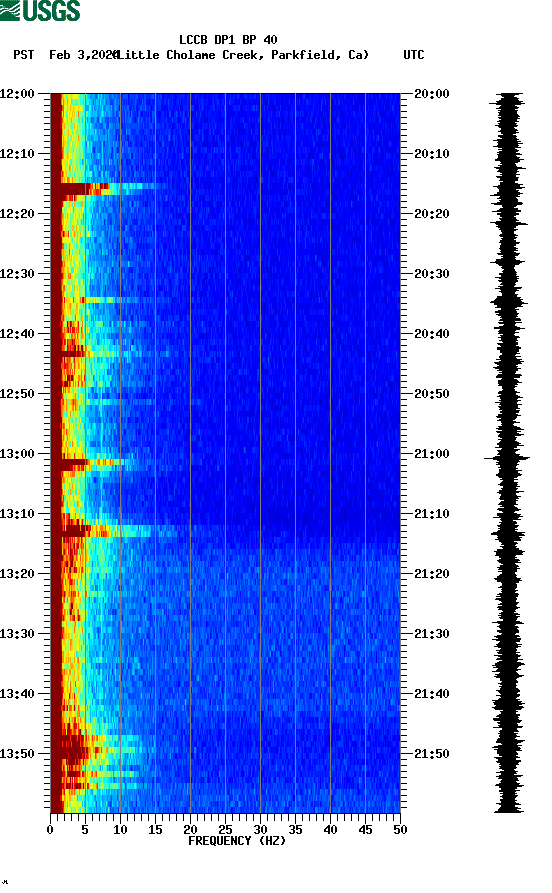Viewport: 552px width, 893px height.
Task: Click the 50 Hz frequency tick label
Action: click(400, 830)
